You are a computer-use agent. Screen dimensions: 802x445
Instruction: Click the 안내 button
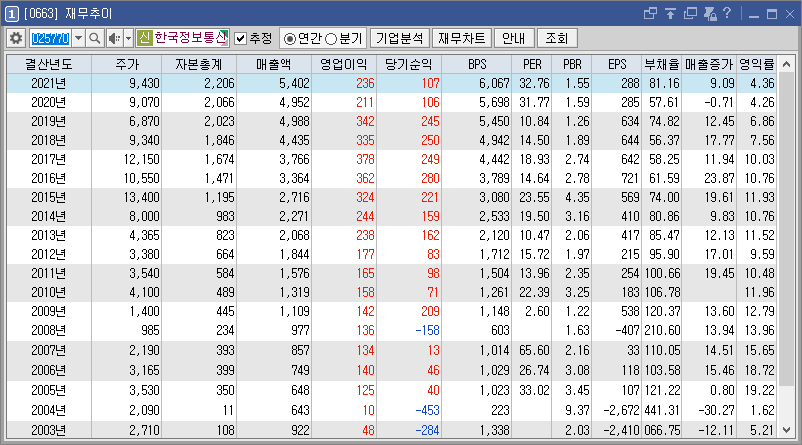pos(514,38)
